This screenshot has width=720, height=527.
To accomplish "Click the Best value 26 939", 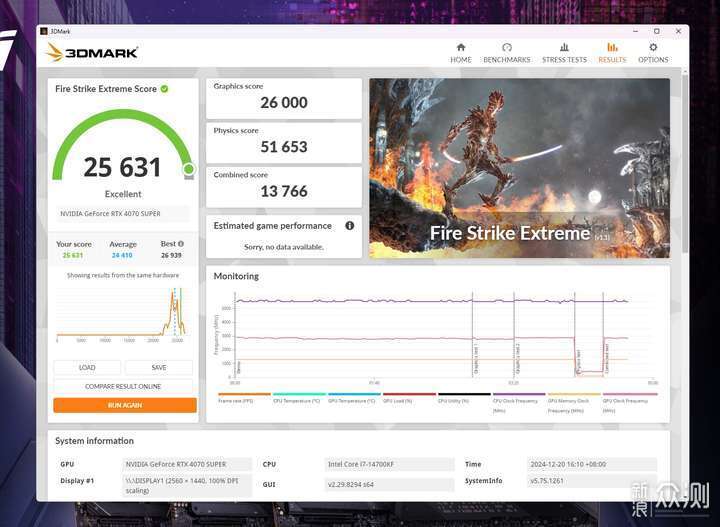I will (x=171, y=255).
